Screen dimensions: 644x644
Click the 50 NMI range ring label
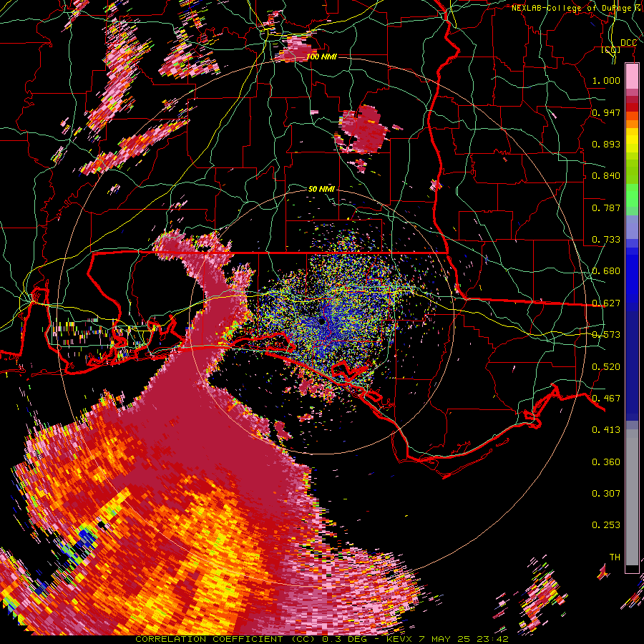coord(321,190)
